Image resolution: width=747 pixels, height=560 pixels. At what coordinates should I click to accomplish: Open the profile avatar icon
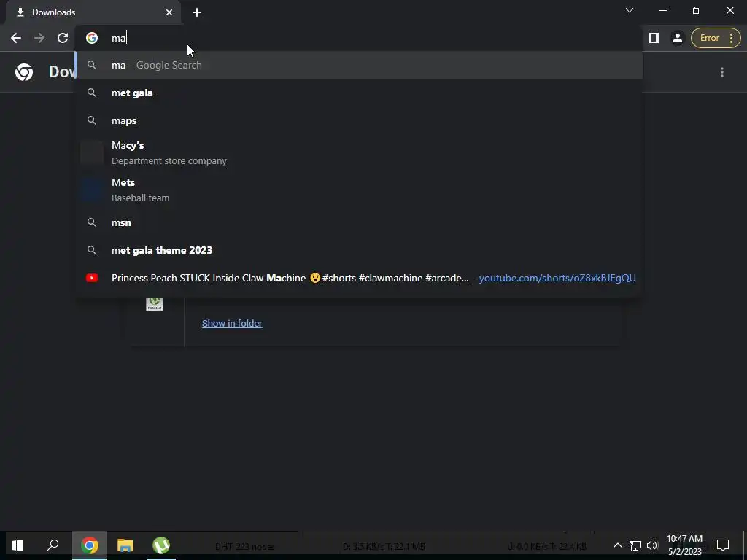point(677,38)
